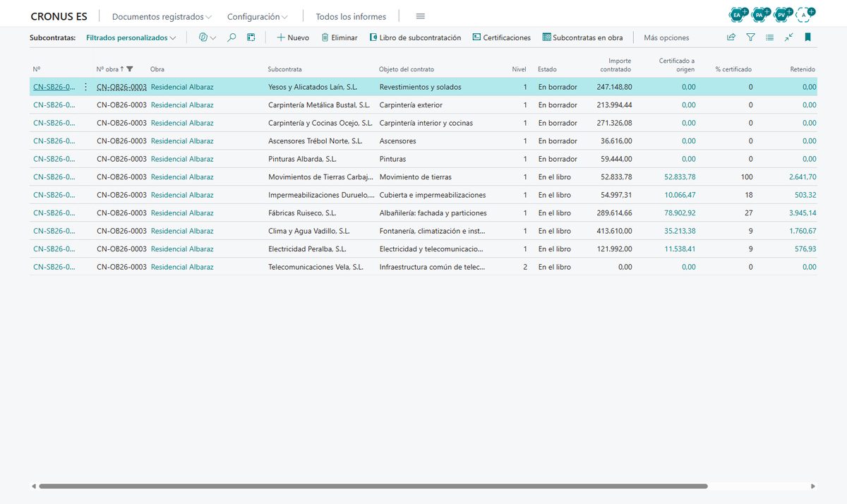Open Certificado a origen value 52.833,78
This screenshot has height=504, width=847.
680,177
